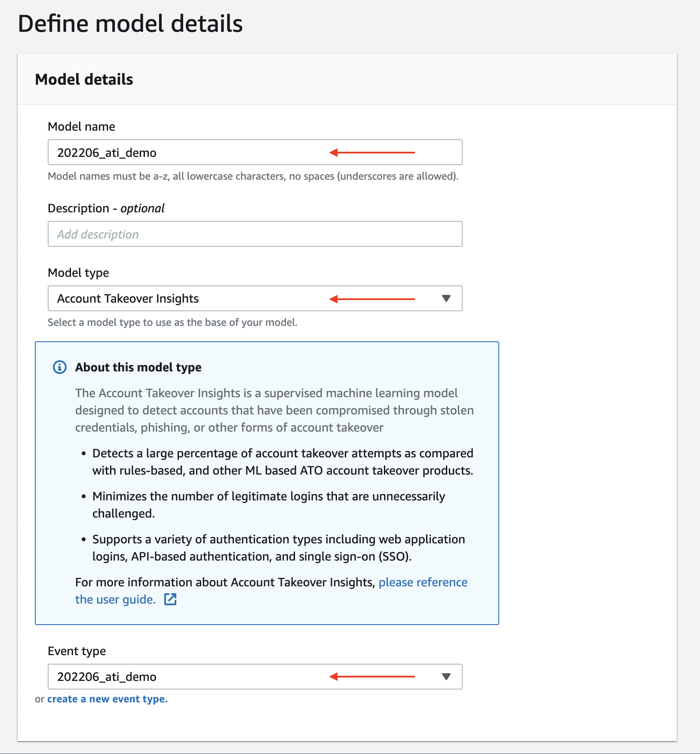Click the 'Model type' field label

tap(78, 273)
